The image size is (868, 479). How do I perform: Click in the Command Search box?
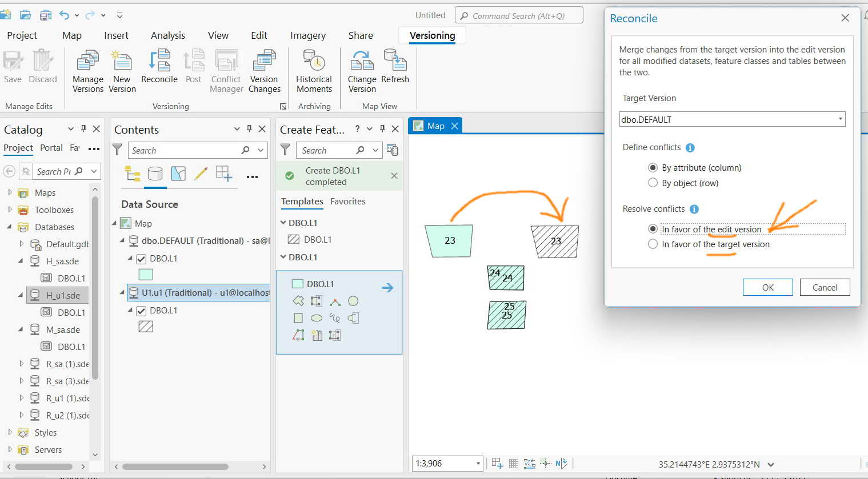[x=519, y=15]
